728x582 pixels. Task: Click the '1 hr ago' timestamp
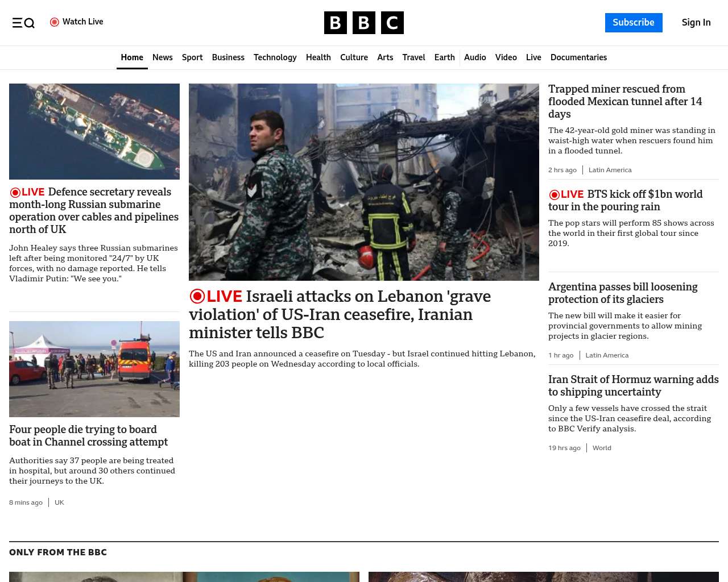(561, 355)
